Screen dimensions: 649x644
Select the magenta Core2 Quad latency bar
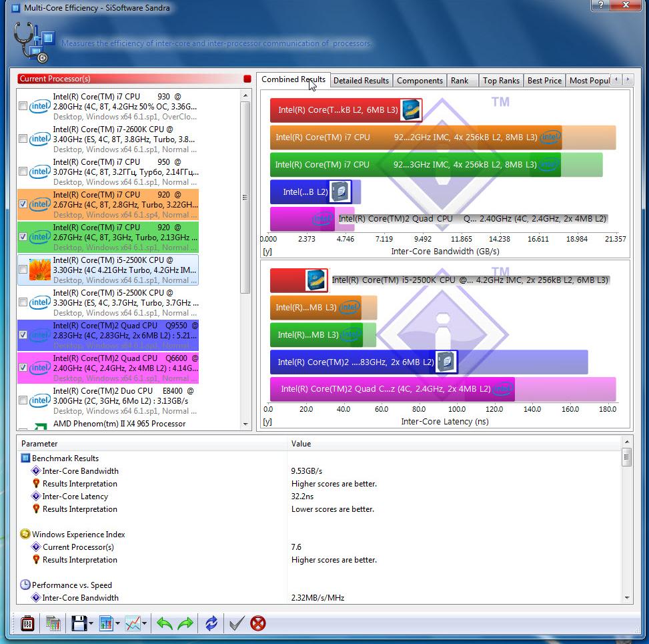[x=392, y=389]
